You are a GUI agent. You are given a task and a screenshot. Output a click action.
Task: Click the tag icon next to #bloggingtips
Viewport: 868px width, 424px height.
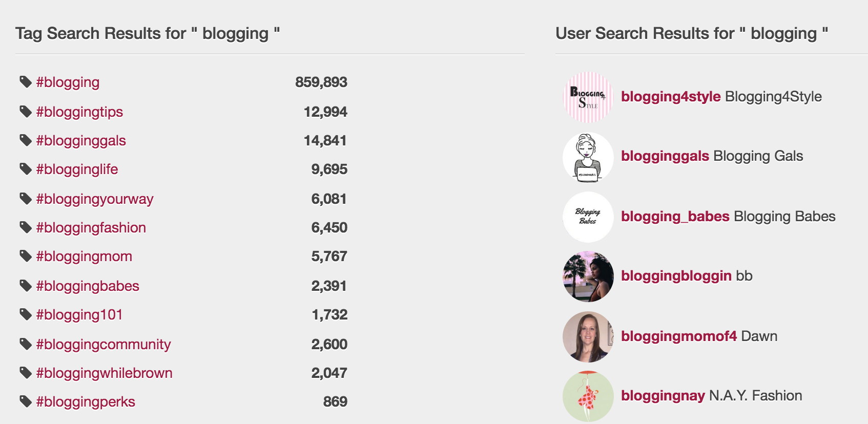26,112
